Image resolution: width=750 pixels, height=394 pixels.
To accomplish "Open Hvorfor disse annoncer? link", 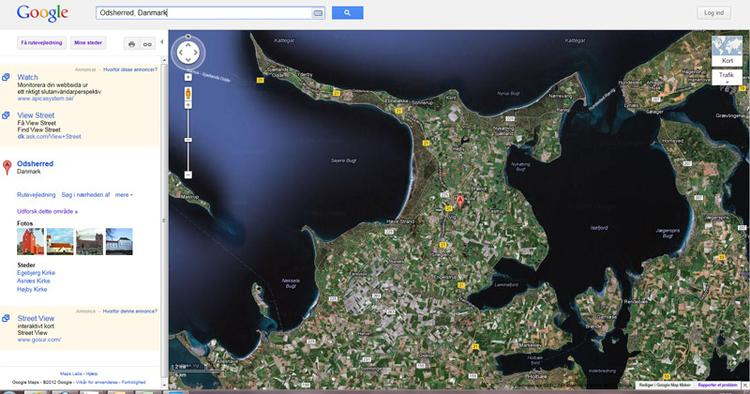I will tap(130, 69).
